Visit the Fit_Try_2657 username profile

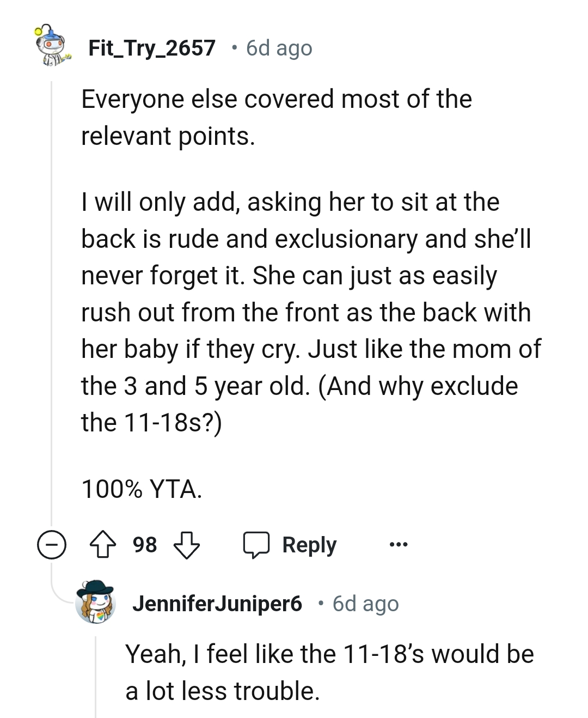152,48
